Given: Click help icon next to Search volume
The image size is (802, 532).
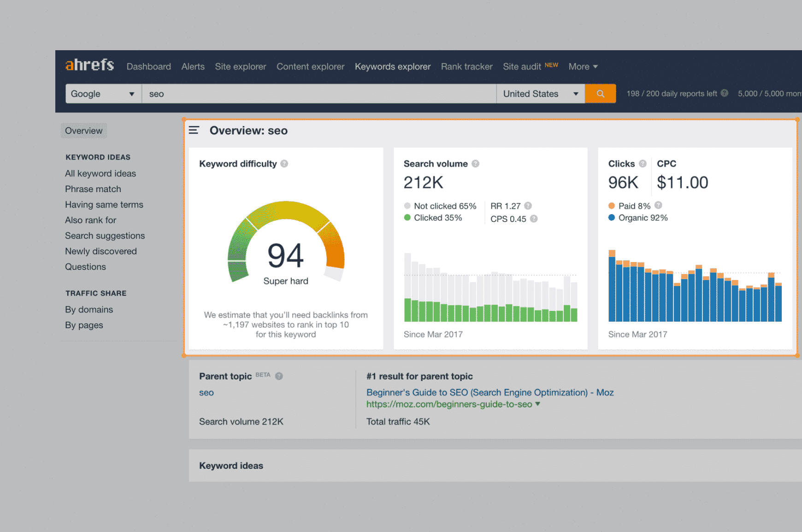Looking at the screenshot, I should (475, 164).
